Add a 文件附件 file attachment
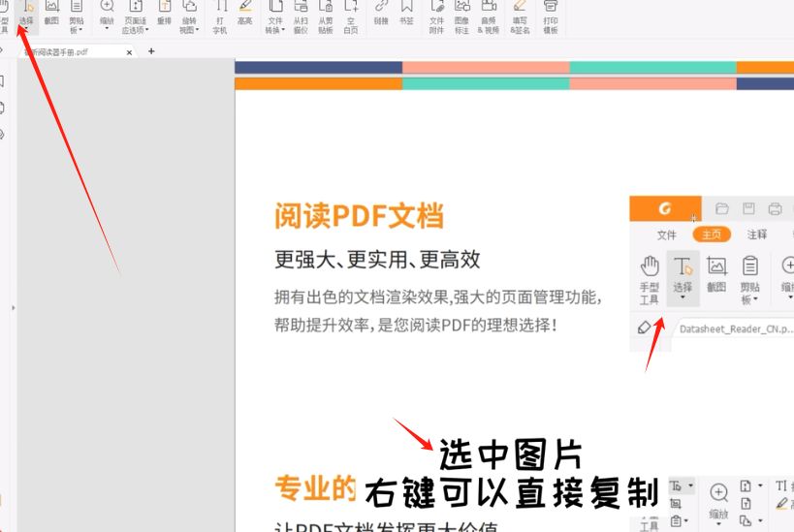794x532 pixels. [x=436, y=16]
